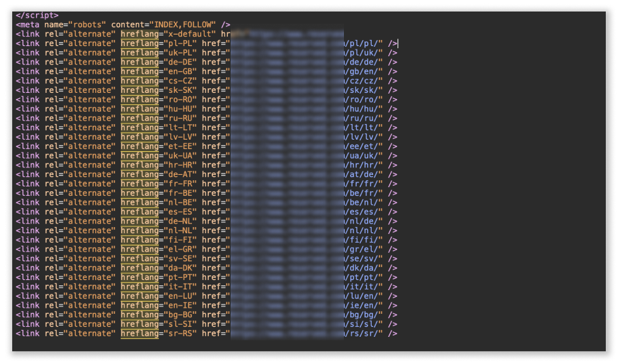Click the /be/nl/ URL path
Screen dimensions: 618x364
point(362,203)
